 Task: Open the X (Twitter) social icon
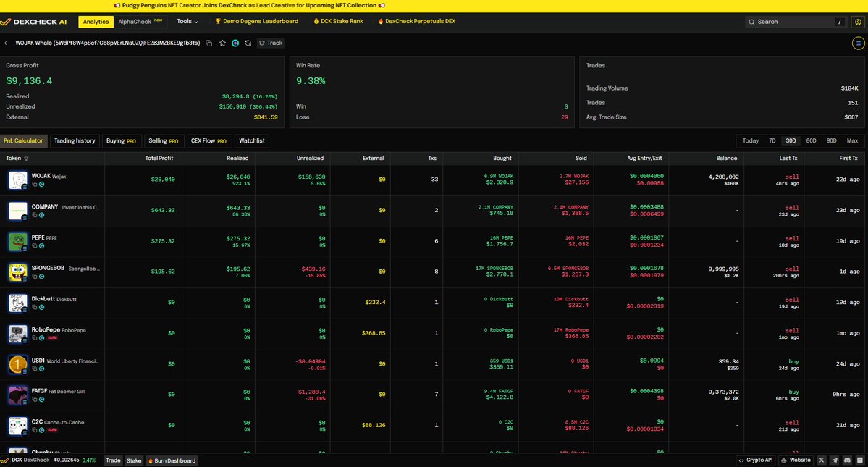pyautogui.click(x=822, y=460)
